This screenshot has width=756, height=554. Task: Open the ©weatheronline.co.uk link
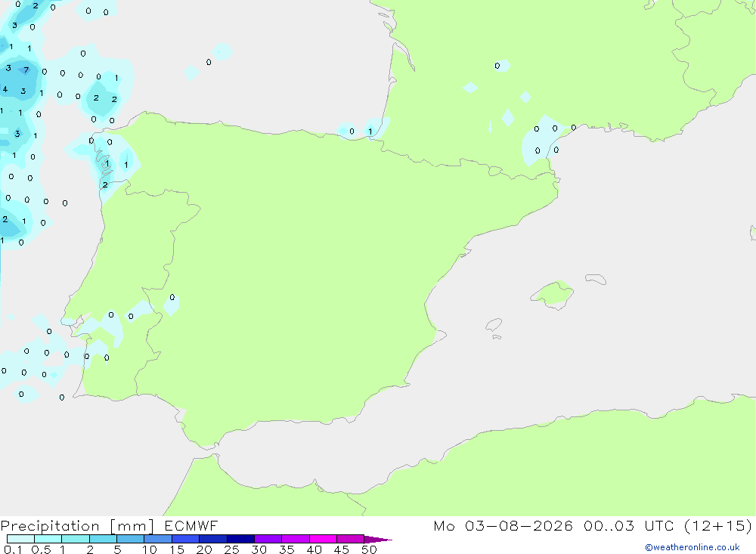pos(692,547)
